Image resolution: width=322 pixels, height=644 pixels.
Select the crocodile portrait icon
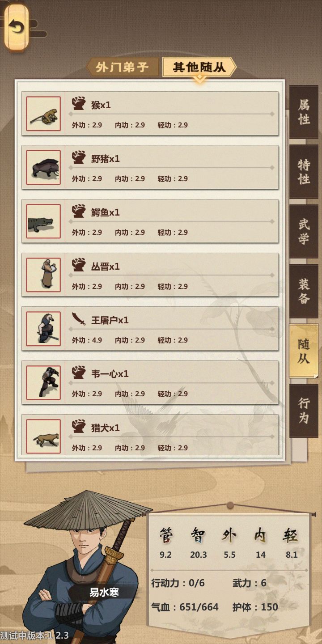[43, 221]
